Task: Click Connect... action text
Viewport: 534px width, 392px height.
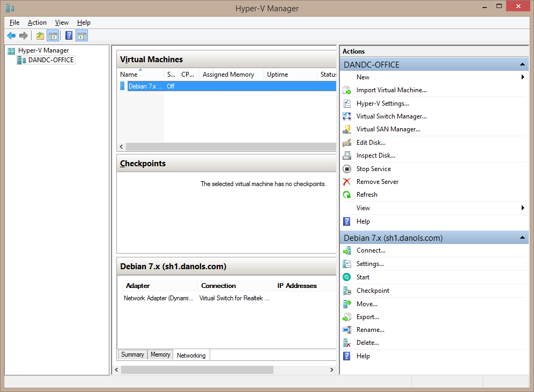Action: click(371, 250)
